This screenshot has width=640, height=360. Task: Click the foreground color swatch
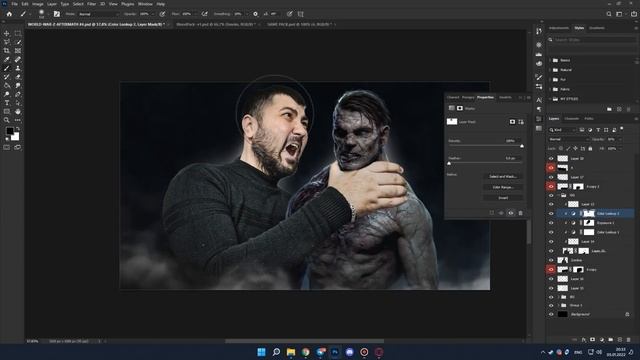point(9,131)
